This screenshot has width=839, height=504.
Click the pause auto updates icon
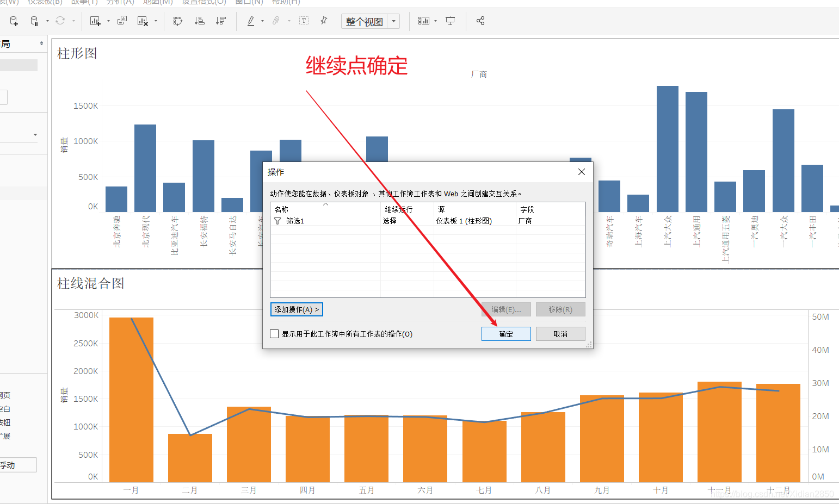click(x=34, y=21)
